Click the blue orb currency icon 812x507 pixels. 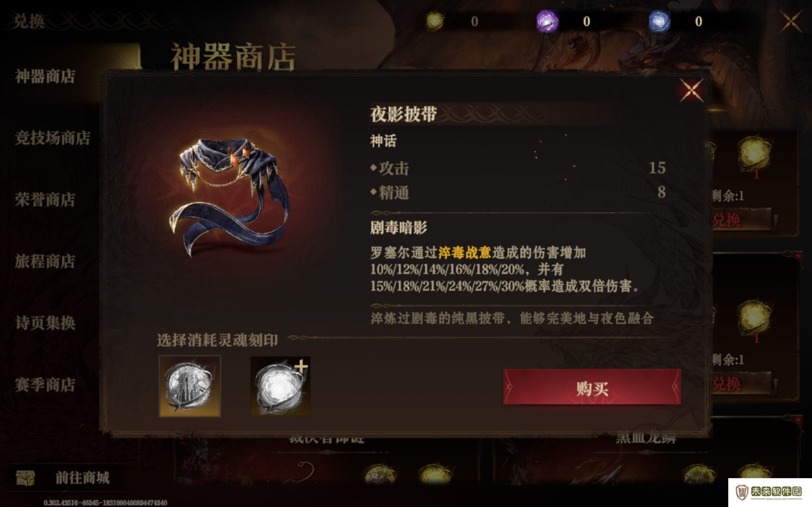click(x=659, y=21)
